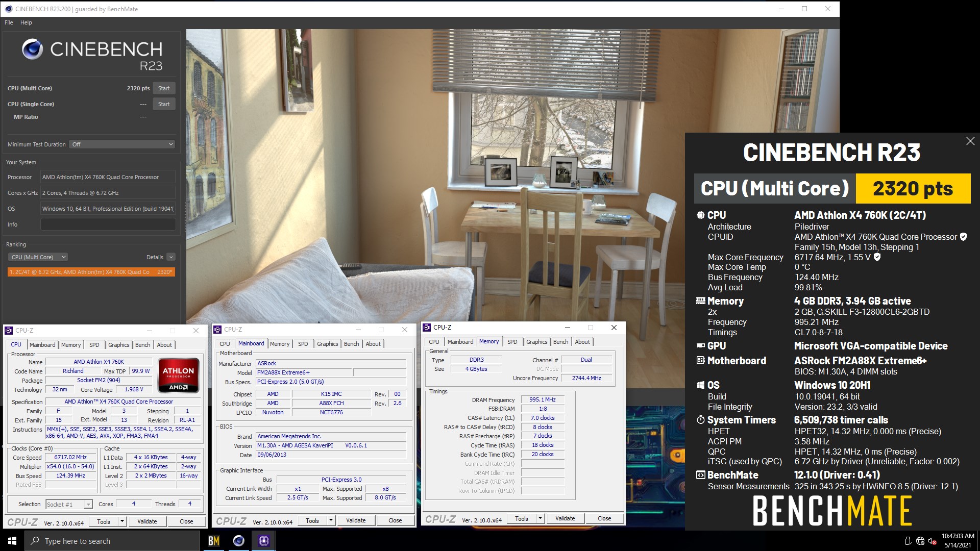Open BenchMate from the taskbar
Viewport: 980px width, 551px height.
coord(214,541)
